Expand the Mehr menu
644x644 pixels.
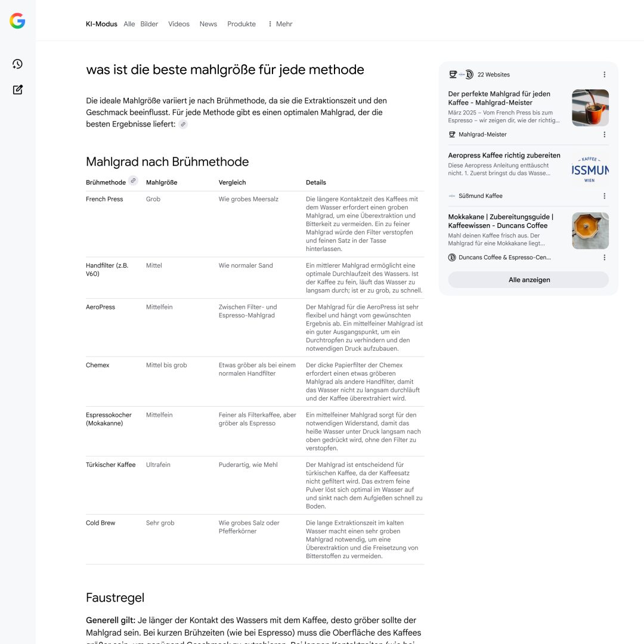click(x=280, y=24)
